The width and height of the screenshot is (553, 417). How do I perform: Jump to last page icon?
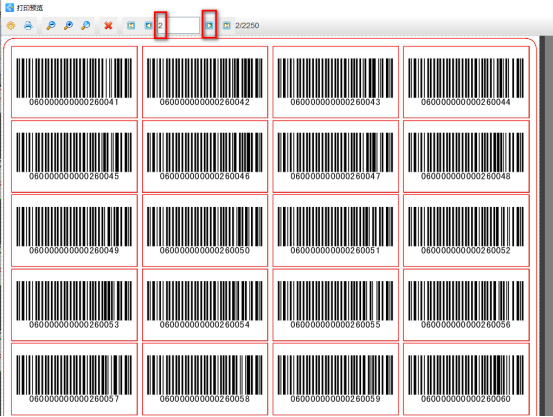click(226, 25)
